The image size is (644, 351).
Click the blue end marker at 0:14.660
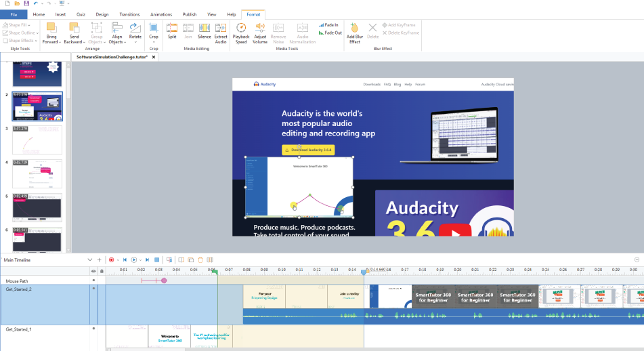pos(364,272)
